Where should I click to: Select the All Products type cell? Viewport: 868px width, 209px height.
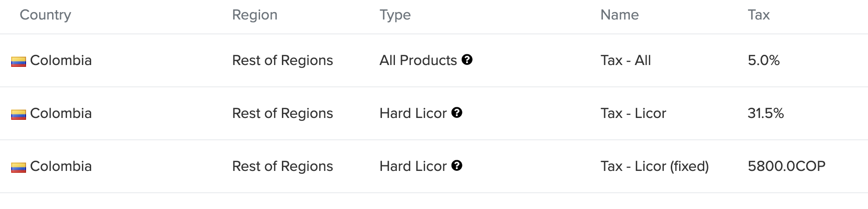[x=418, y=60]
